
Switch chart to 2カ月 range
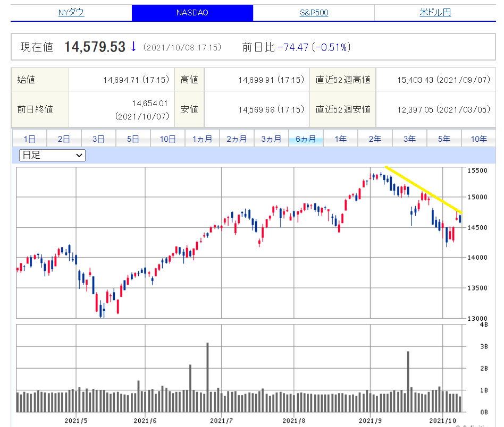click(x=237, y=139)
